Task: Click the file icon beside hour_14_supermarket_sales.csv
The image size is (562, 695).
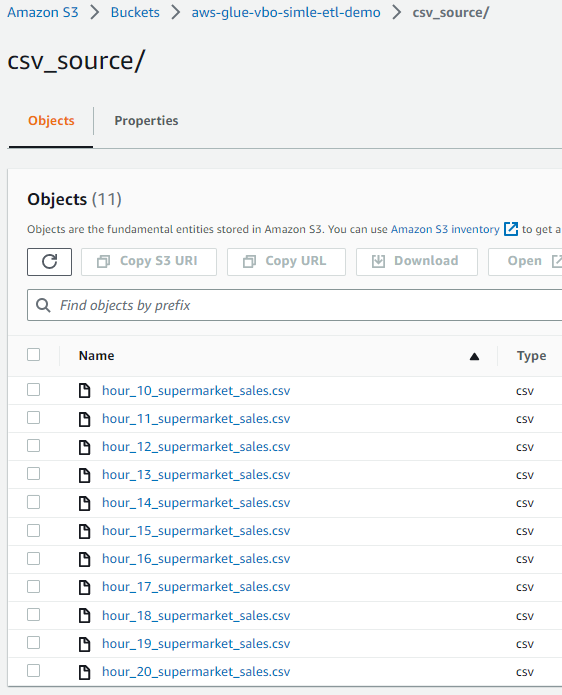Action: pos(84,503)
